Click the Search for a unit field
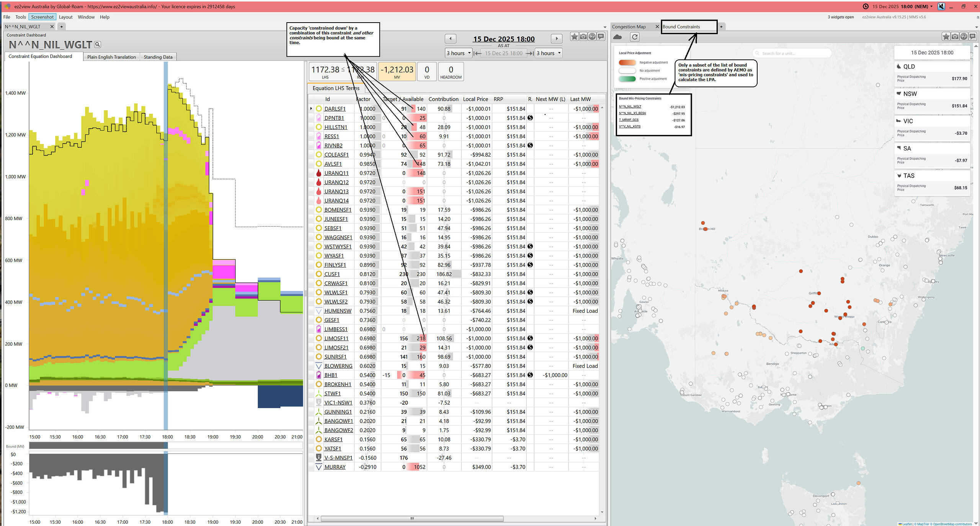Screen dimensions: 980x526 [792, 53]
